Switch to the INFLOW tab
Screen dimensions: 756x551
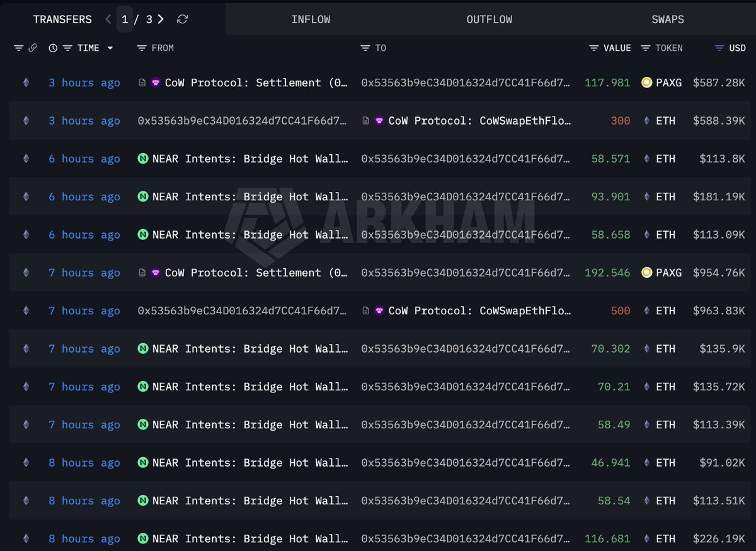point(311,20)
